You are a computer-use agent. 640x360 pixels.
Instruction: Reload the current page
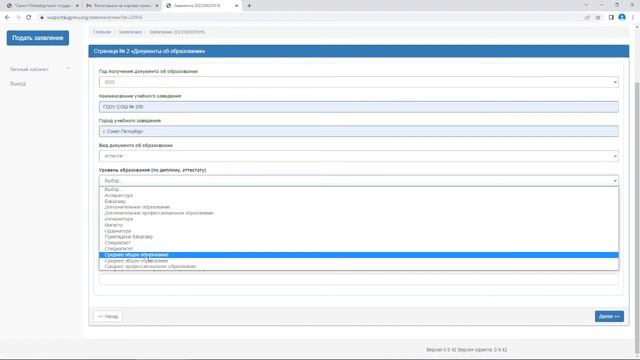tap(29, 18)
